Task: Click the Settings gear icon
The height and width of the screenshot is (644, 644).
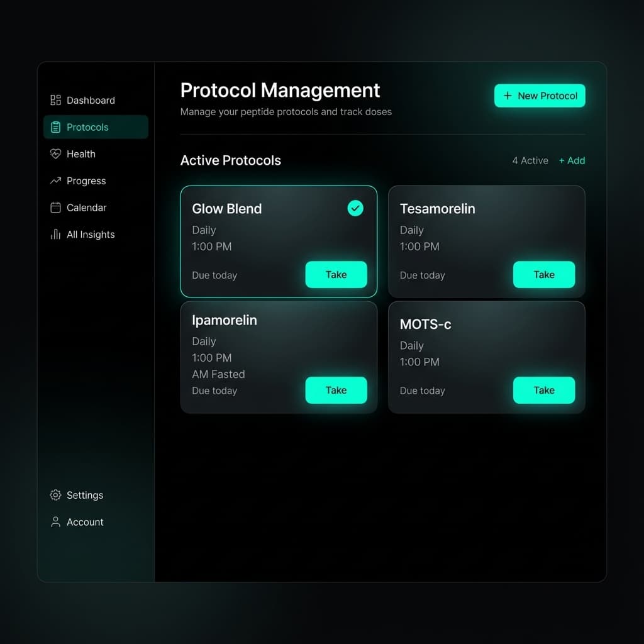Action: [55, 495]
